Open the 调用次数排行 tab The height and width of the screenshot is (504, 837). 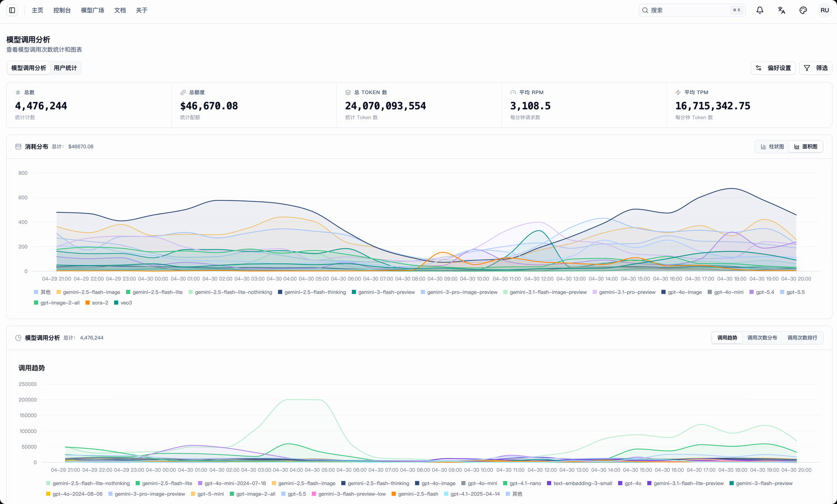point(802,338)
